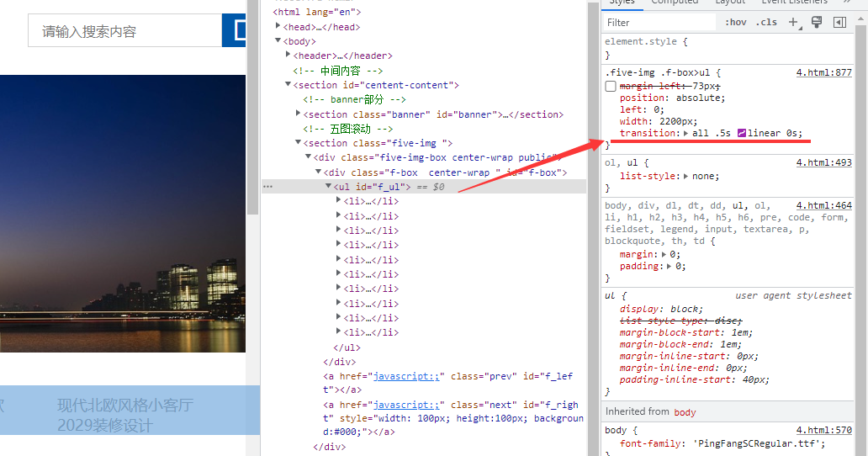This screenshot has height=456, width=868.
Task: Click the margin-block-start: 1em declaration
Action: tap(685, 332)
